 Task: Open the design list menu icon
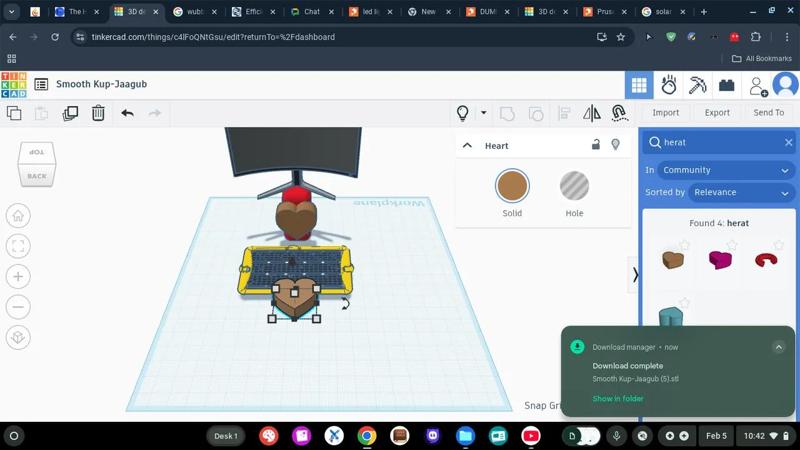tap(41, 84)
